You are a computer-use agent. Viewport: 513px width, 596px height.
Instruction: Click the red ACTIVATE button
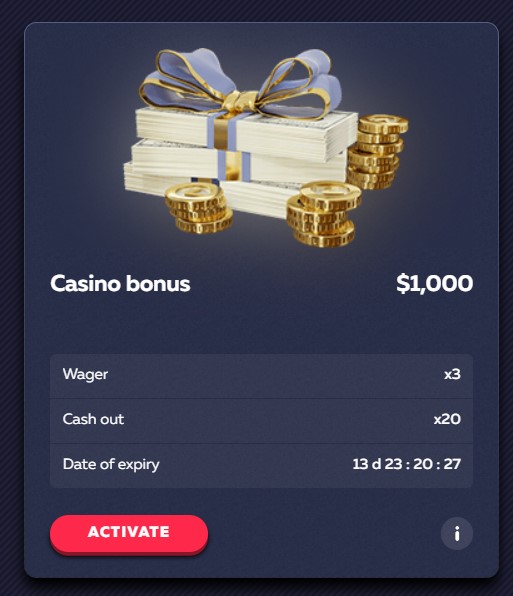click(129, 533)
